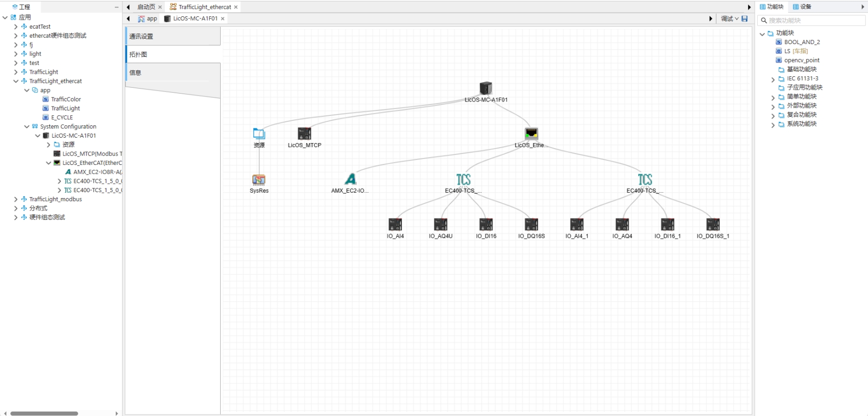The image size is (868, 416).
Task: Select the IO_DQ16S_1 module icon
Action: tap(713, 225)
